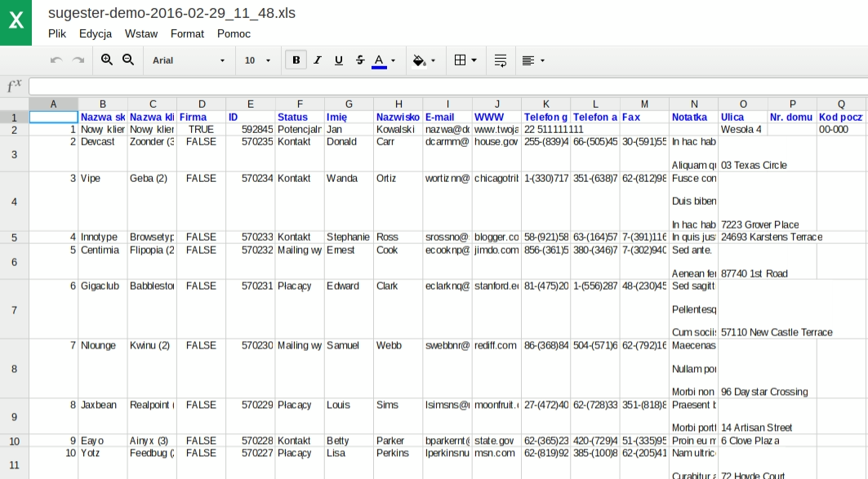The height and width of the screenshot is (479, 868).
Task: Select column D header
Action: [201, 104]
